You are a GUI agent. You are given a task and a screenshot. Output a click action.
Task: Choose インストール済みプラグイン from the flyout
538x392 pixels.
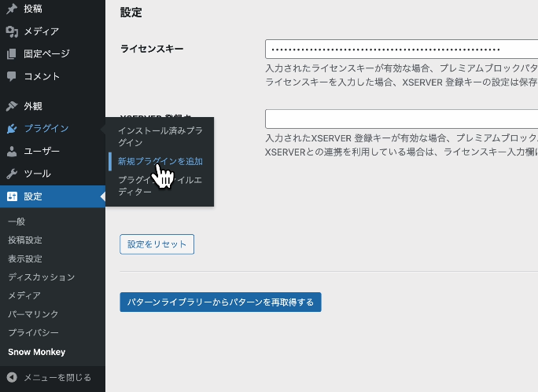point(160,137)
